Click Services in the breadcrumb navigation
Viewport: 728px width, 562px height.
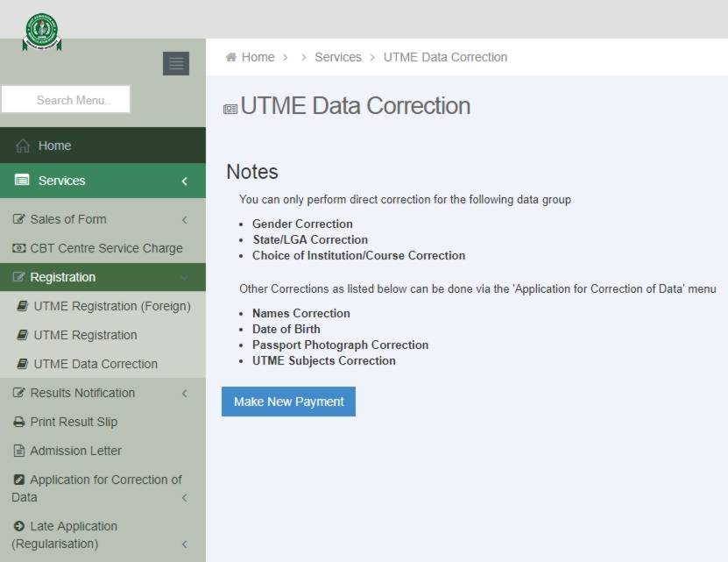click(x=337, y=57)
